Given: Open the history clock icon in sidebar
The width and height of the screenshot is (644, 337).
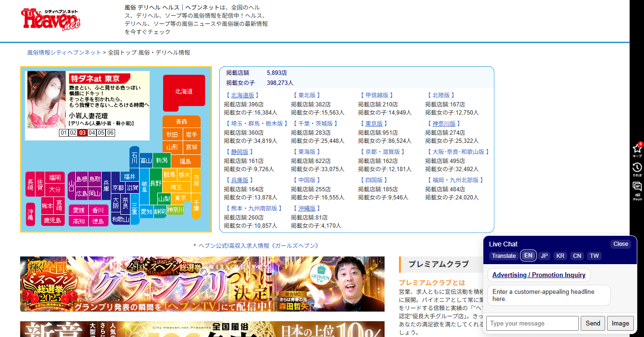Looking at the screenshot, I should coord(637,168).
